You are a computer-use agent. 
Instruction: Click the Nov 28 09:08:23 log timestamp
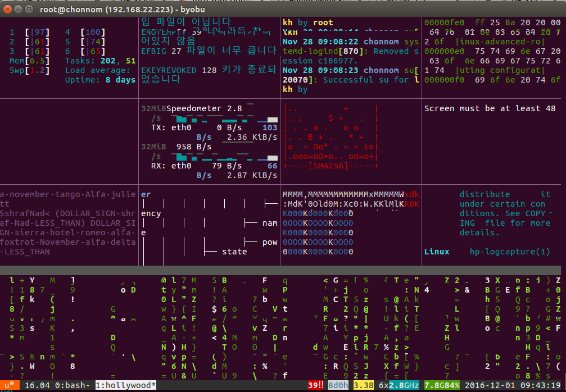[320, 70]
